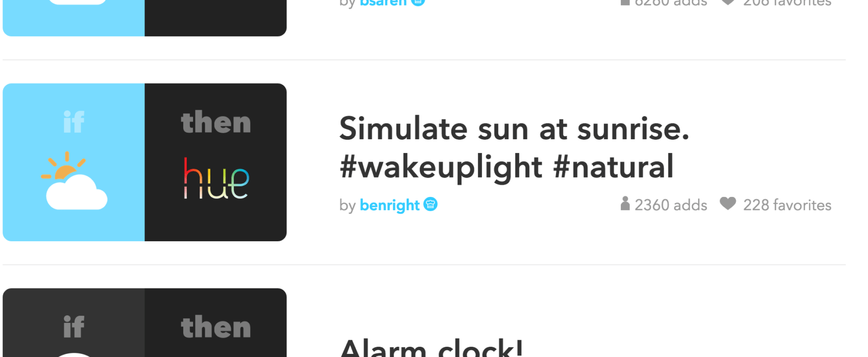
Task: Click the topmost recipe's black thumbnail panel
Action: click(x=215, y=18)
